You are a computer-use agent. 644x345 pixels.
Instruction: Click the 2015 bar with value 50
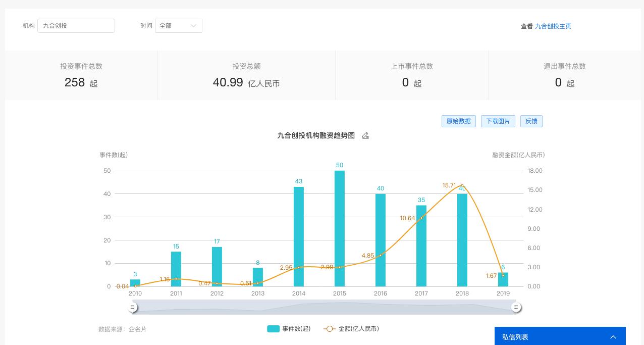point(340,228)
